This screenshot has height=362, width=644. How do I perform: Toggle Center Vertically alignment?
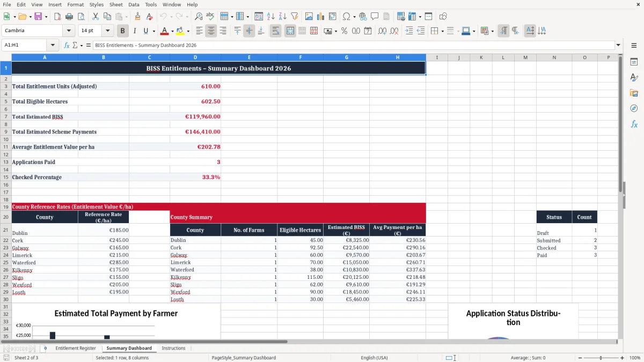pos(249,31)
